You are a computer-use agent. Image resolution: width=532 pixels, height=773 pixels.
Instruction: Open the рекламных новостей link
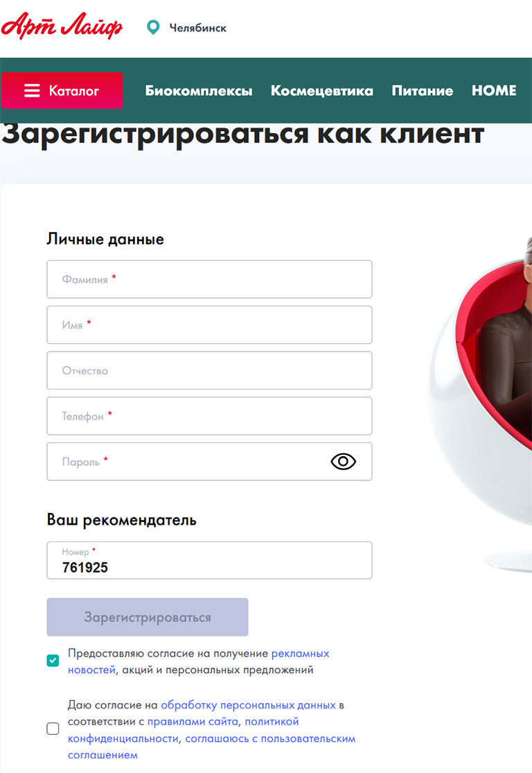199,661
